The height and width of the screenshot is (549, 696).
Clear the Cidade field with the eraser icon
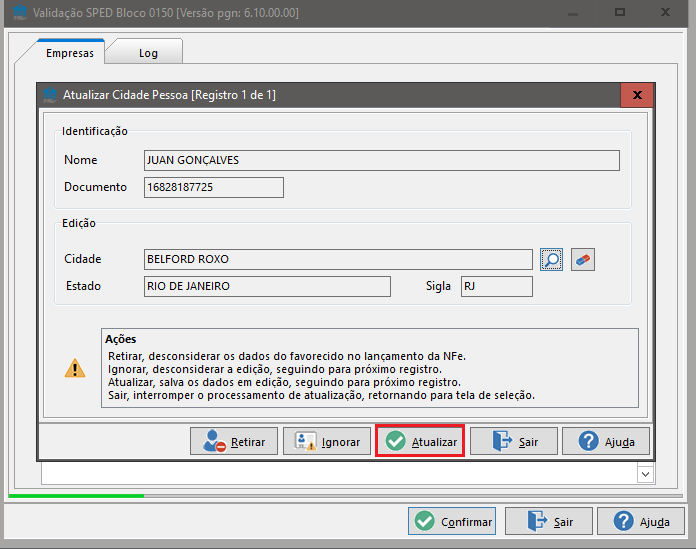[583, 260]
